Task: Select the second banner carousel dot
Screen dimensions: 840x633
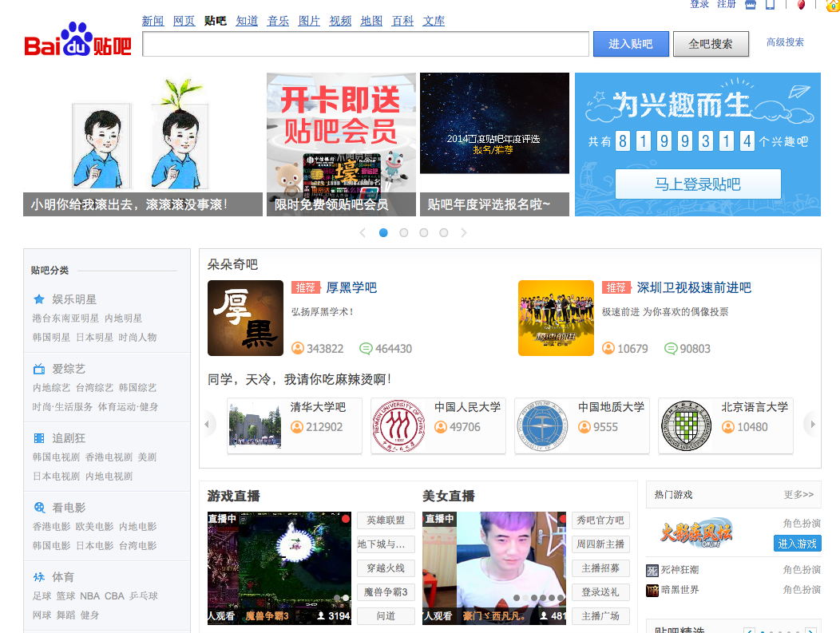Action: [x=403, y=233]
